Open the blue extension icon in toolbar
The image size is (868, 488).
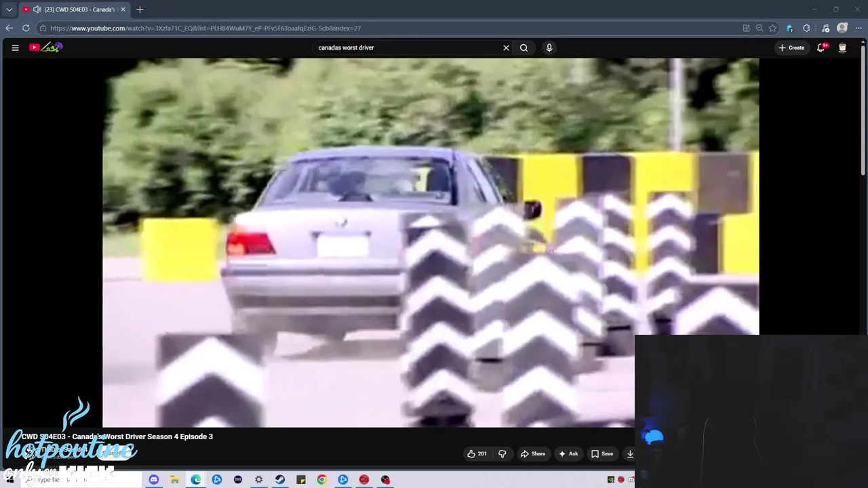pos(789,28)
